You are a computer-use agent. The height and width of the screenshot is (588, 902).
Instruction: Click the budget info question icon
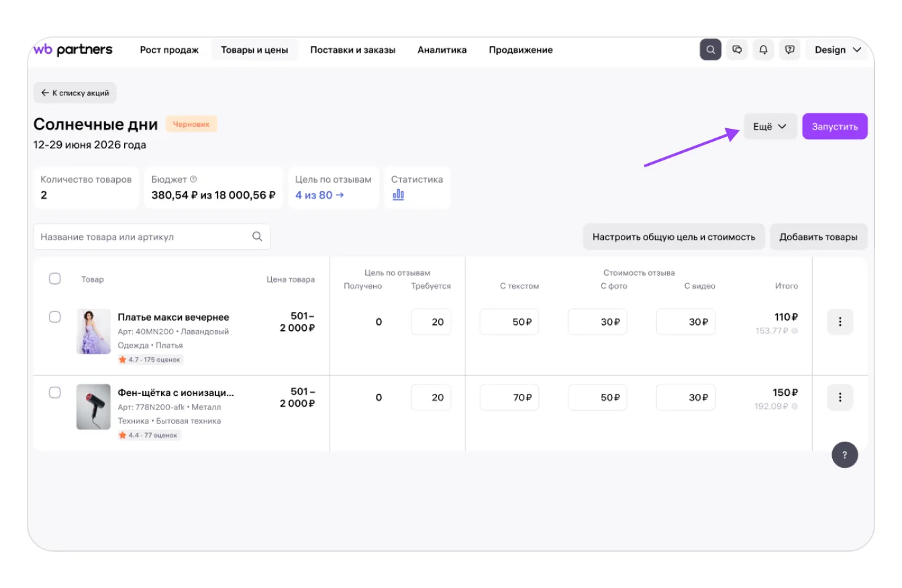click(193, 179)
